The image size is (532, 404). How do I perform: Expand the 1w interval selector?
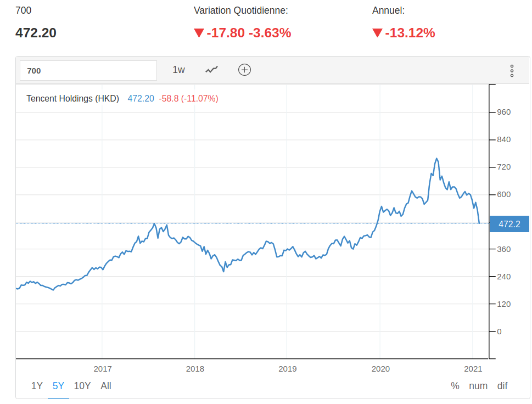(x=179, y=70)
